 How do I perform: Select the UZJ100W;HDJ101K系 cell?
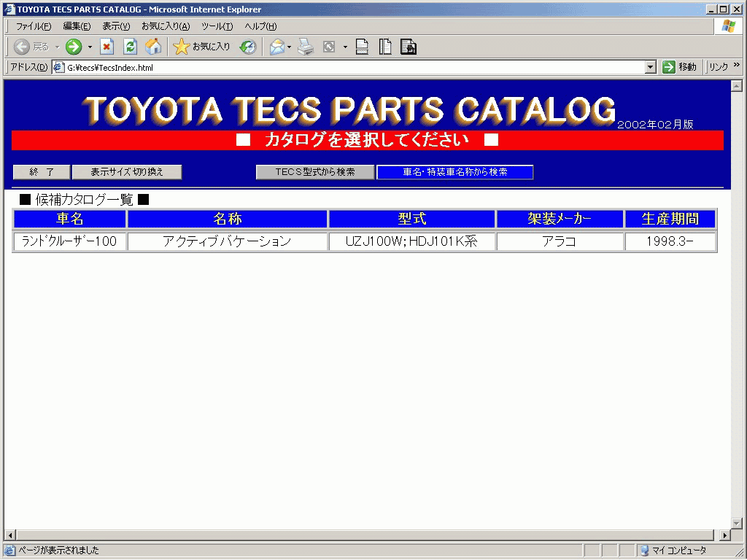[412, 241]
